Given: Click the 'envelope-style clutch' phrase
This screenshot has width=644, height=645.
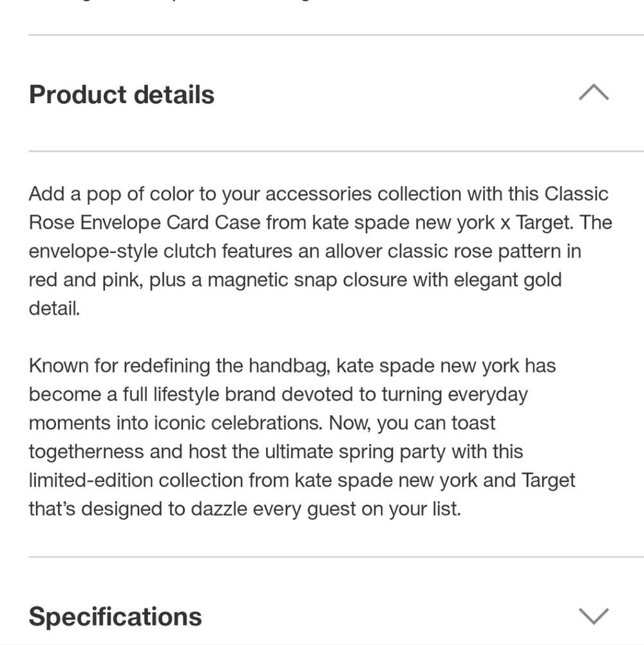Looking at the screenshot, I should coord(122,251).
